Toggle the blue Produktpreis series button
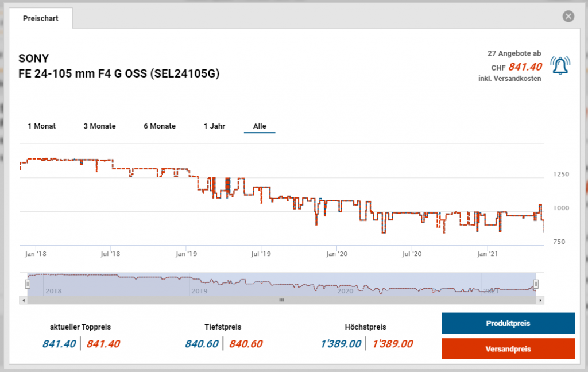 click(508, 323)
